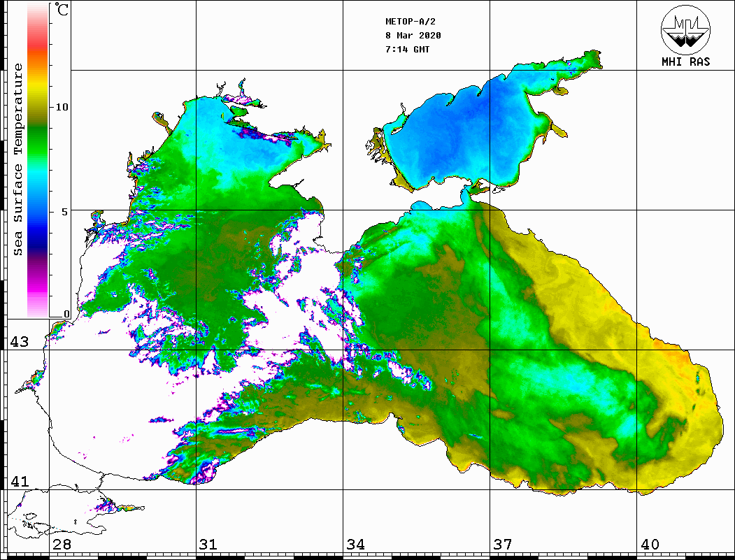Click the '10' tick on the color scale
The height and width of the screenshot is (560, 735).
[62, 107]
